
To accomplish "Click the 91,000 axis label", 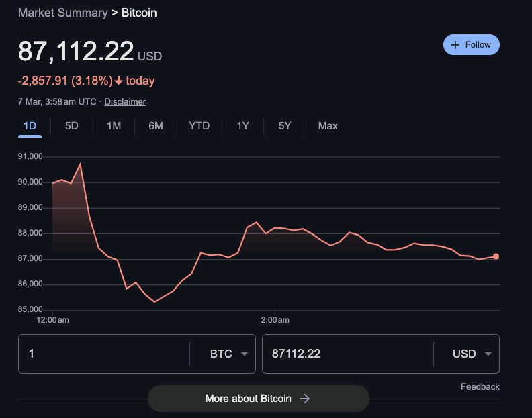I will pos(30,156).
